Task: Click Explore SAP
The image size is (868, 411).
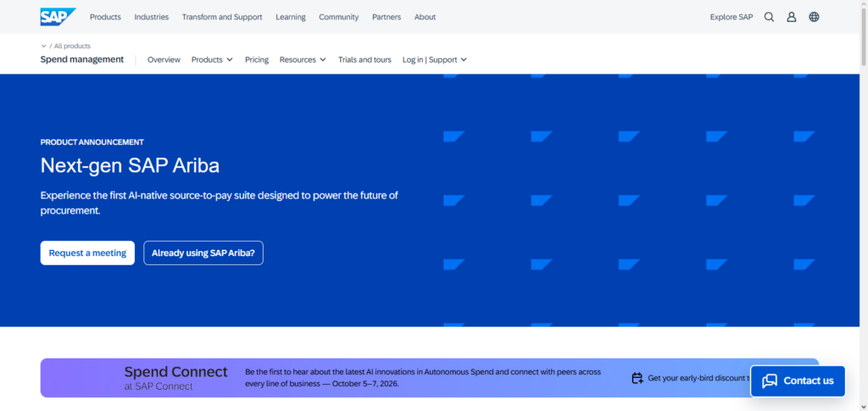Action: (732, 17)
